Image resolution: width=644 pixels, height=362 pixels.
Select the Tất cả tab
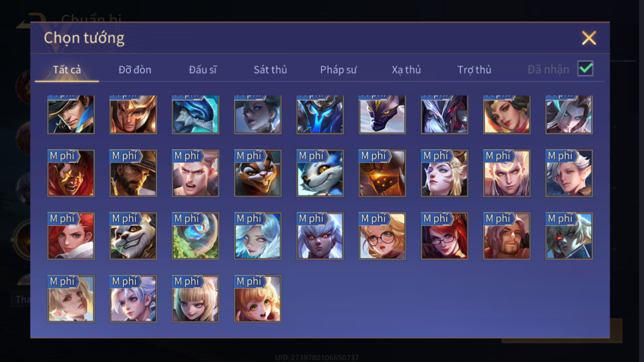[67, 69]
